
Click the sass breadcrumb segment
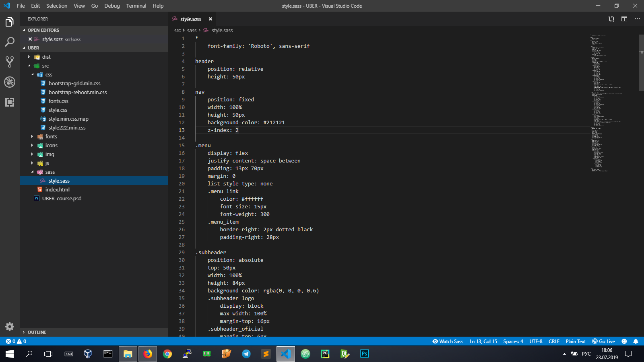[192, 30]
